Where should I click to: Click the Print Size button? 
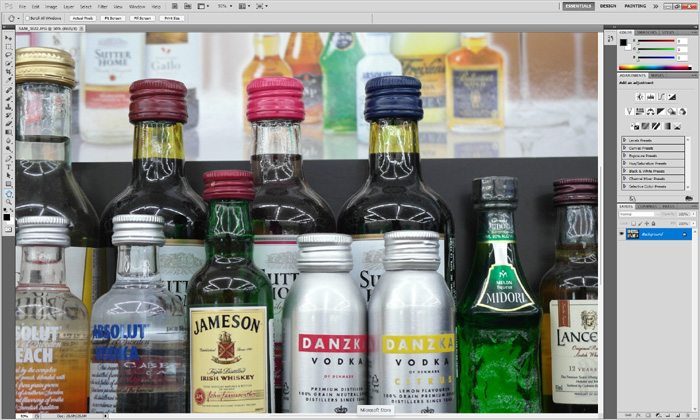coord(172,18)
